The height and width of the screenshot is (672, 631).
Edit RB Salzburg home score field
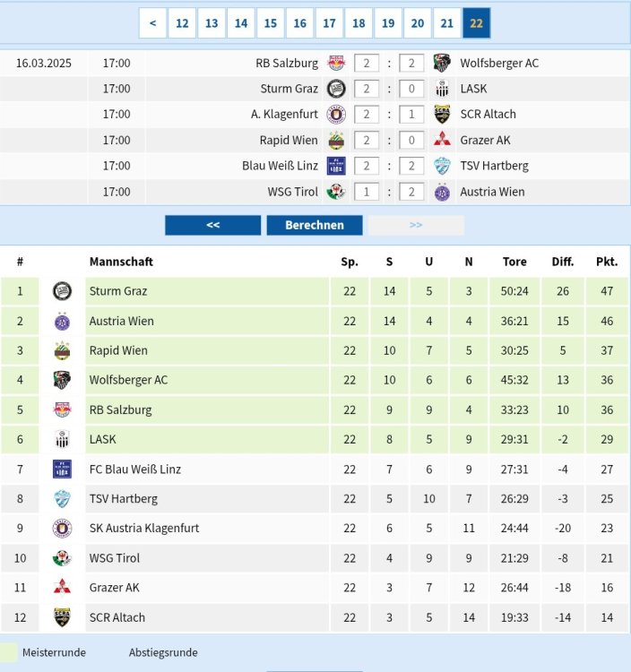point(366,63)
